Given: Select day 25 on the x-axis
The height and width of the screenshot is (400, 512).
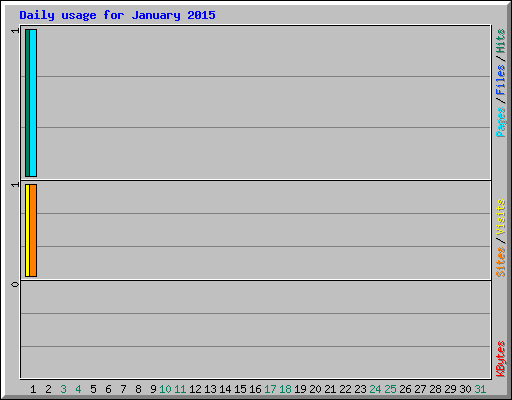Looking at the screenshot, I should (390, 389).
